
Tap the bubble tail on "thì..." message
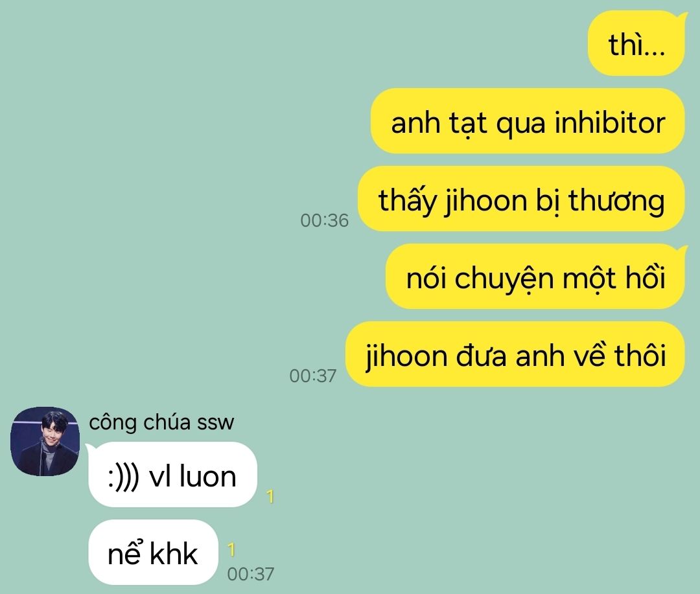point(681,17)
